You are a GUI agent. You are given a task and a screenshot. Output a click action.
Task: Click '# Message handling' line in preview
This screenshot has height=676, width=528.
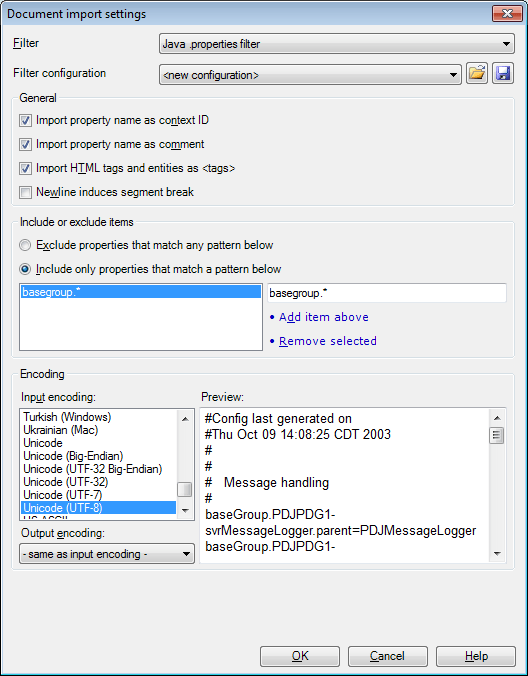(267, 482)
